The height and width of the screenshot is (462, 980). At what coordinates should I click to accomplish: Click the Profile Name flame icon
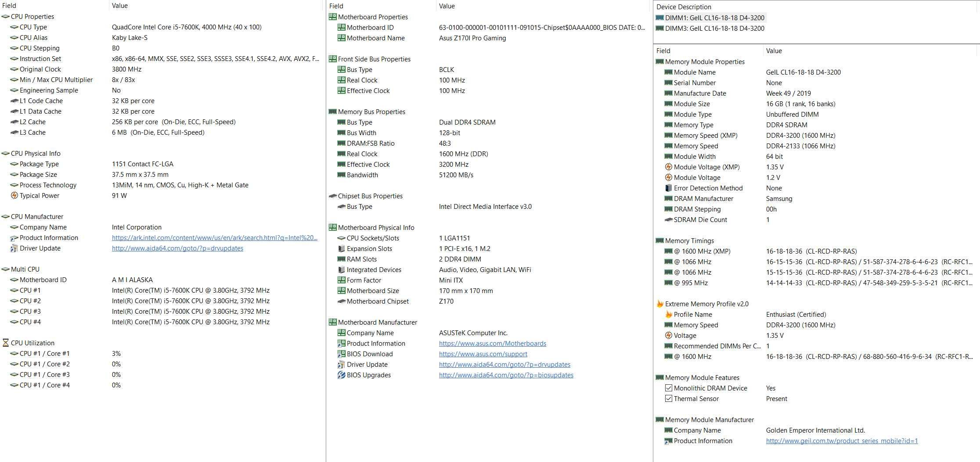668,314
